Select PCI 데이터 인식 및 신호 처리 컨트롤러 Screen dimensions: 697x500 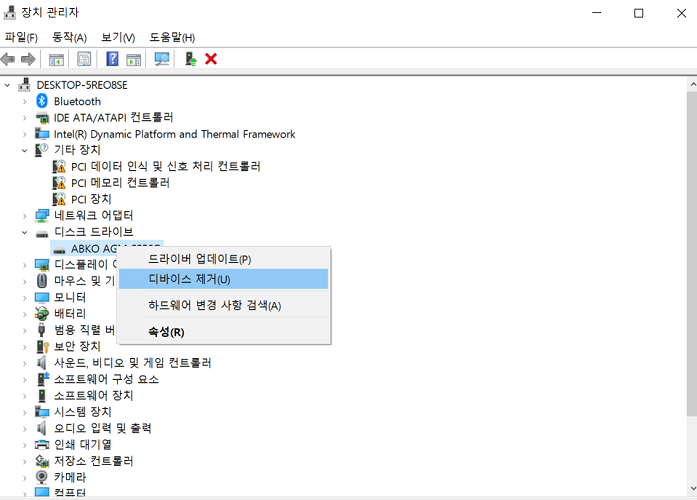(x=165, y=166)
